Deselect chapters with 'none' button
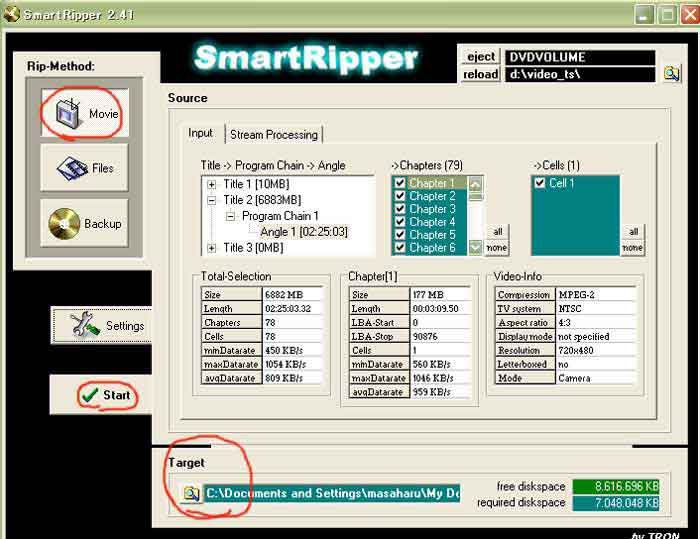 (x=497, y=247)
